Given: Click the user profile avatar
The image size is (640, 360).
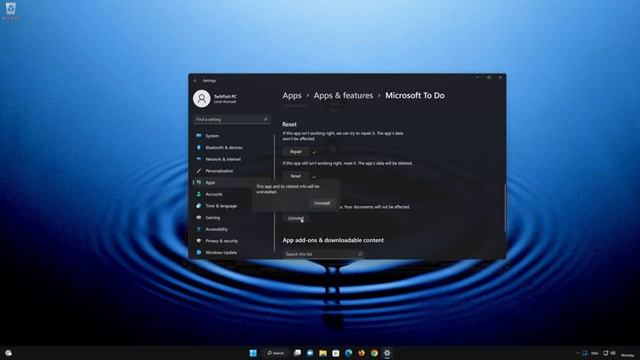Looking at the screenshot, I should tap(202, 99).
